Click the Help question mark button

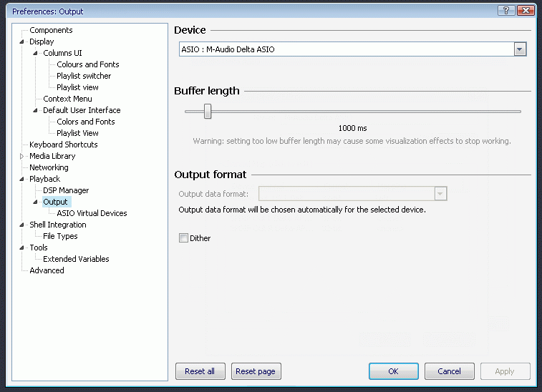[507, 11]
